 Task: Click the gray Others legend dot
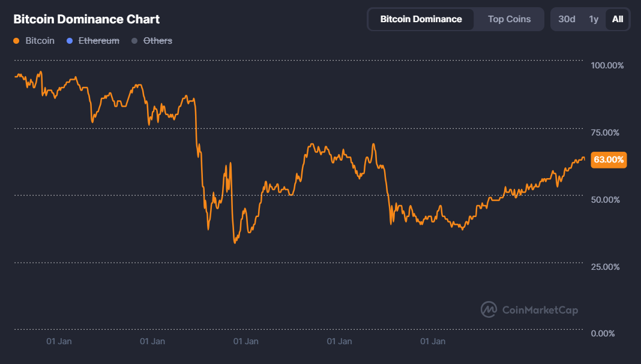coord(134,41)
